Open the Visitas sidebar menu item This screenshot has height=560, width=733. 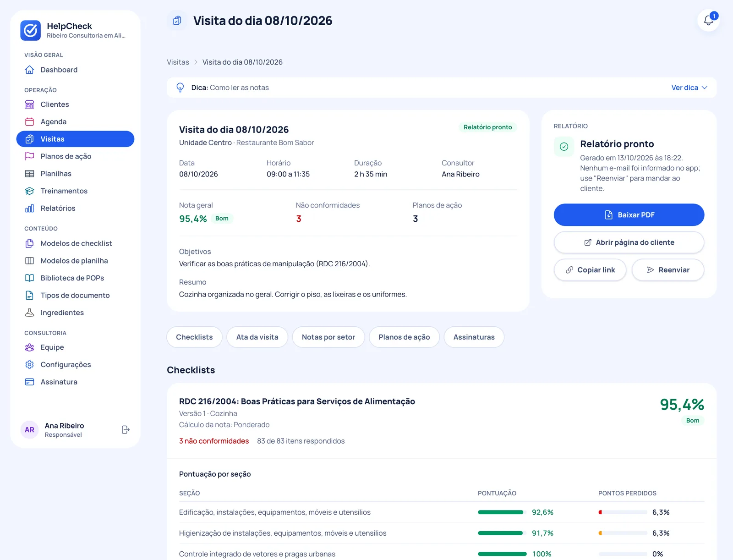click(75, 139)
